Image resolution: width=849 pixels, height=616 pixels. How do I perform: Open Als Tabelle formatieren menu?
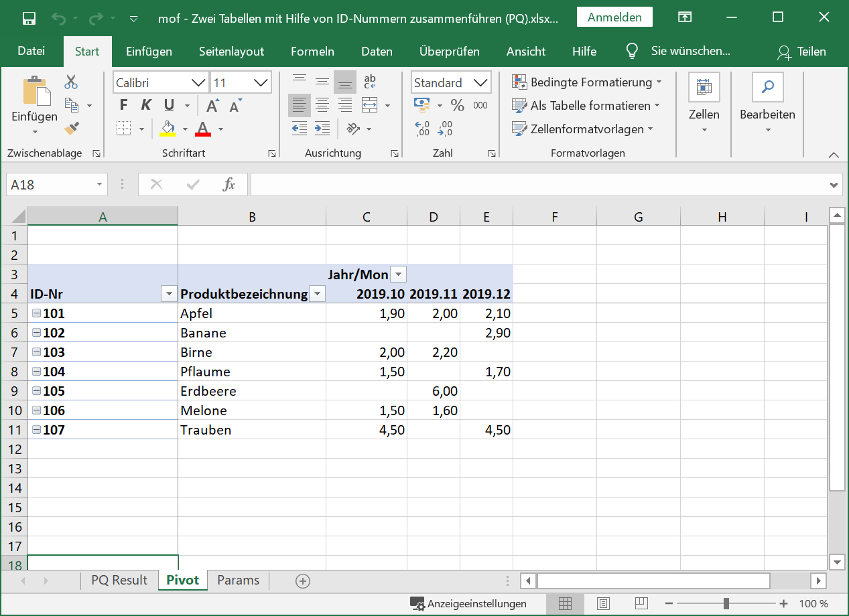pos(586,106)
